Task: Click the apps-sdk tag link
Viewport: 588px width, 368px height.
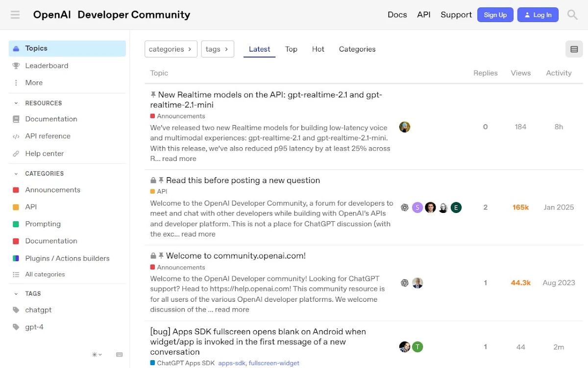Action: click(232, 363)
